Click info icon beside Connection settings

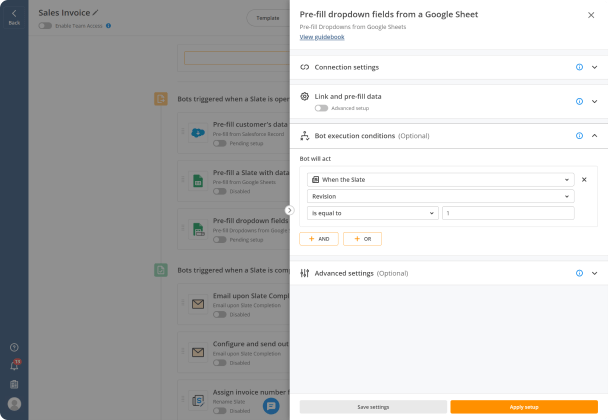pyautogui.click(x=579, y=67)
